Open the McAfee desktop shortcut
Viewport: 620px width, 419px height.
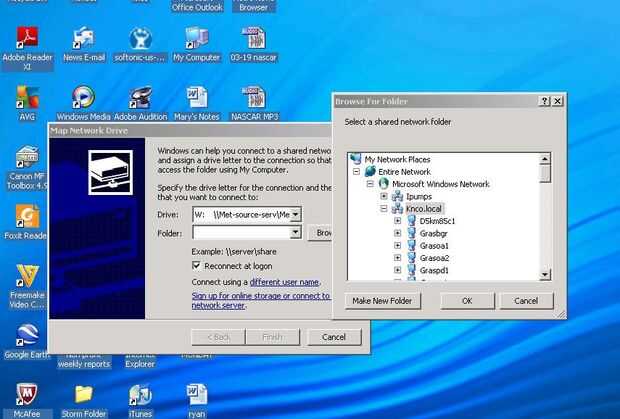coord(27,394)
